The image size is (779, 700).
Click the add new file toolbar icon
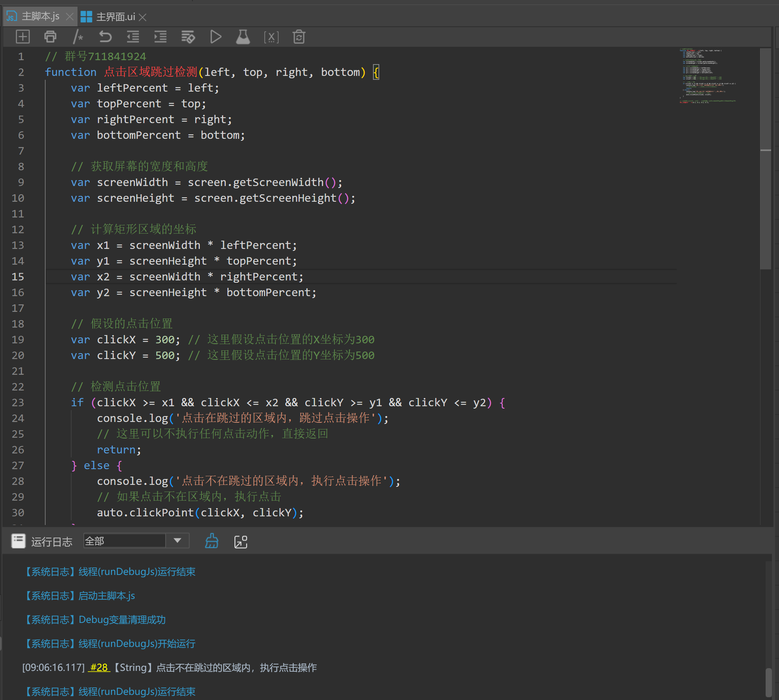23,37
